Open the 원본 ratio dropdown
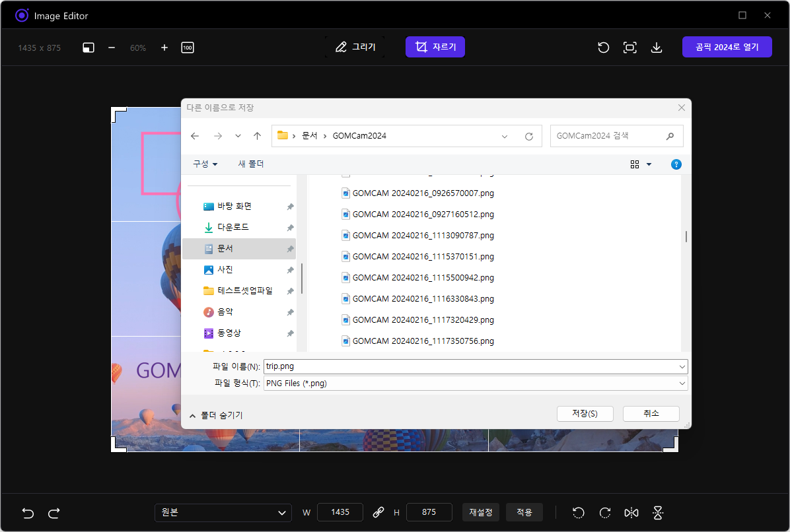The height and width of the screenshot is (532, 790). point(223,512)
